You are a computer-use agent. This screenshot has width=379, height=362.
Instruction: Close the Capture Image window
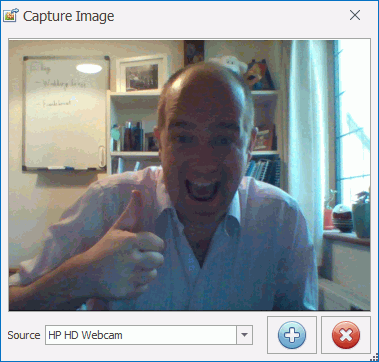pos(355,15)
